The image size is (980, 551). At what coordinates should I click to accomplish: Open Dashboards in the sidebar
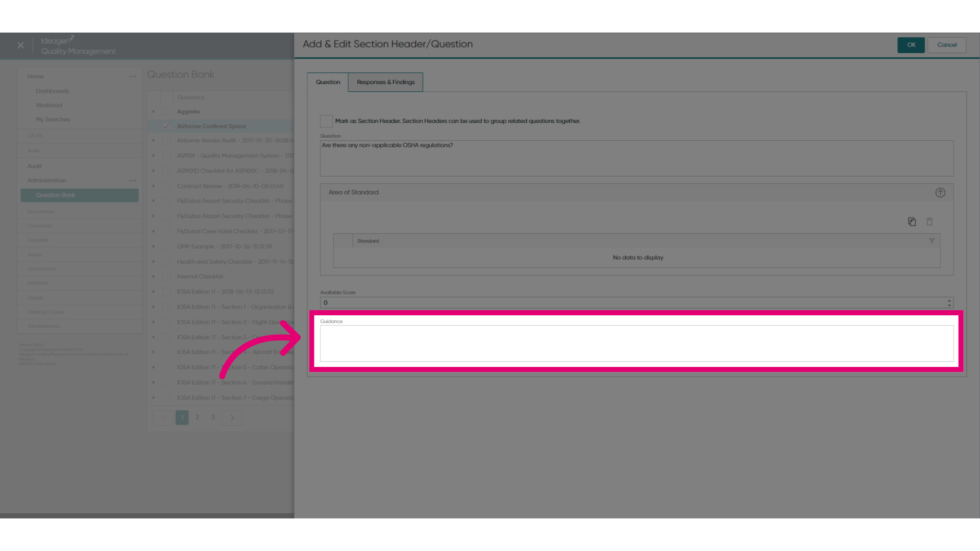(x=52, y=91)
